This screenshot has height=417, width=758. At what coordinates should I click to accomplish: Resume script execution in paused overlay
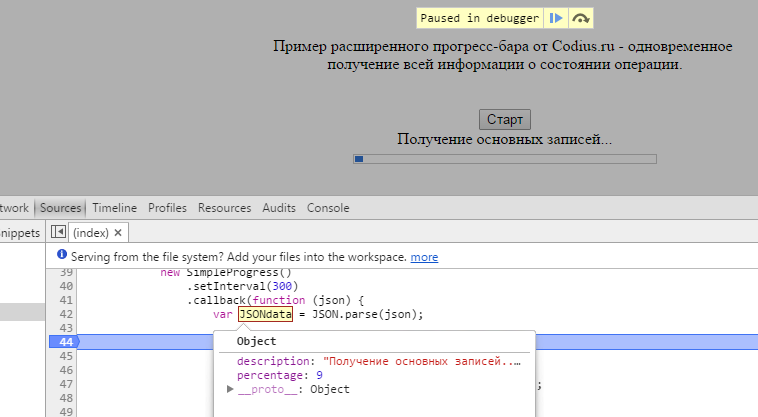(x=557, y=18)
